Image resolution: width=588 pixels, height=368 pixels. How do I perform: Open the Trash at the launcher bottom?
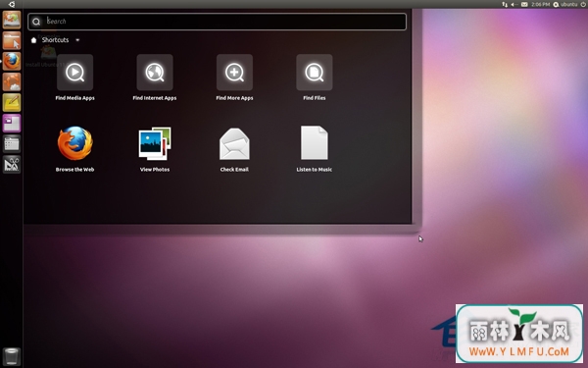[x=12, y=356]
